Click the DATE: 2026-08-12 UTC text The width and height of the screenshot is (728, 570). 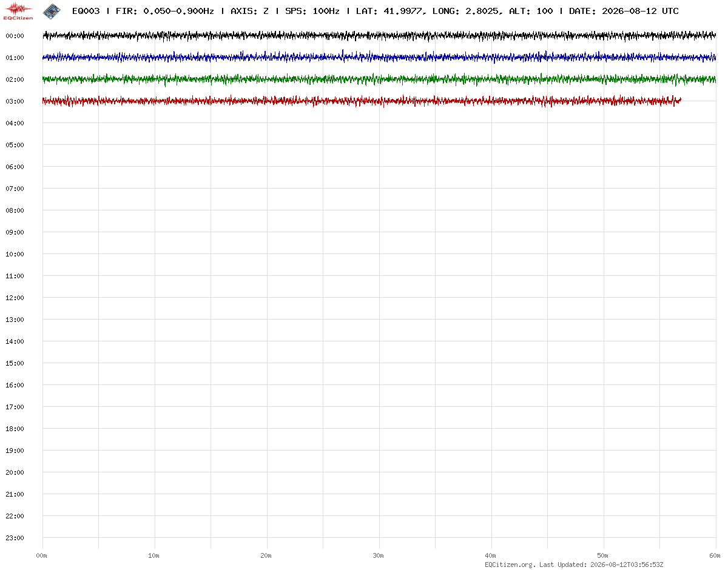click(624, 11)
